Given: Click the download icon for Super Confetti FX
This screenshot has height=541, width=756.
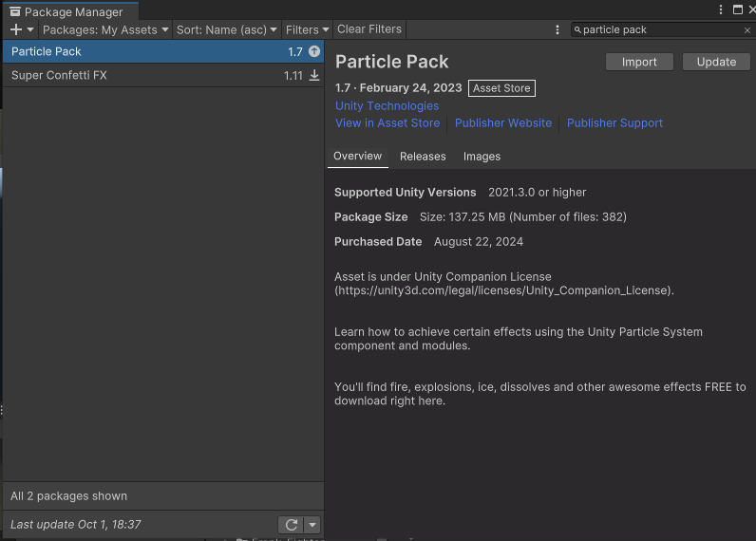Looking at the screenshot, I should pos(314,75).
